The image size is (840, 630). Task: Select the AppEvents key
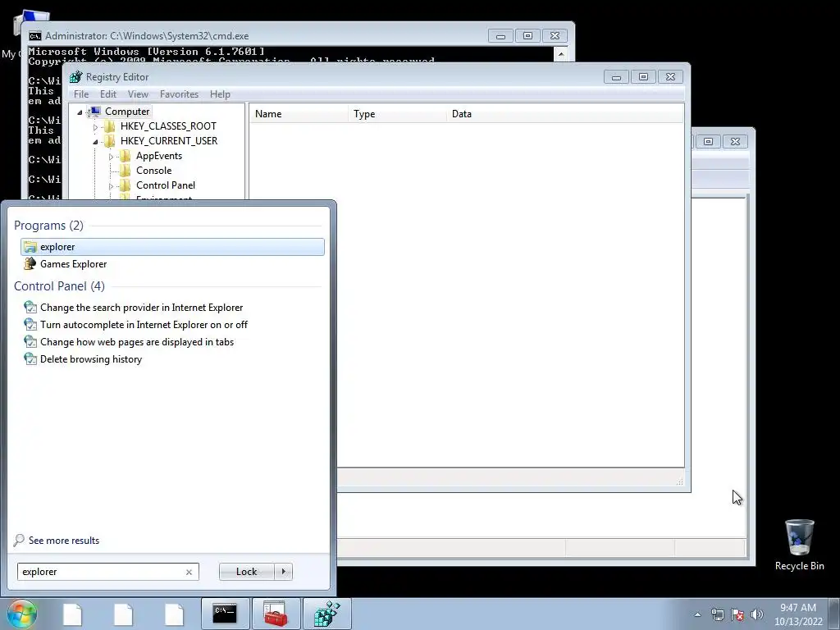coord(159,156)
